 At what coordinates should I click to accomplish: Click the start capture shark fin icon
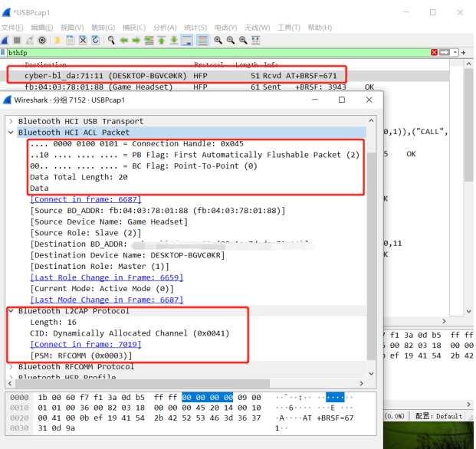pyautogui.click(x=5, y=40)
